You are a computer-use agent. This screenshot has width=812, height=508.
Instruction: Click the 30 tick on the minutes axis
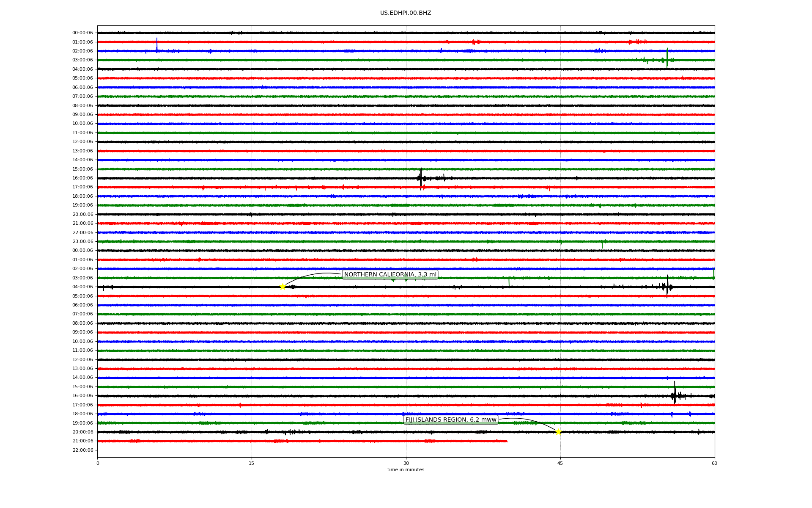pyautogui.click(x=406, y=463)
